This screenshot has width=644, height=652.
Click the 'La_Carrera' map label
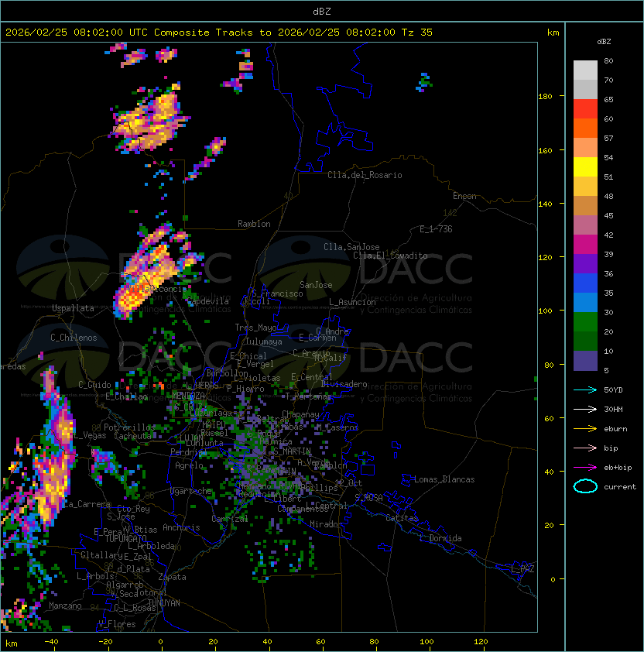point(87,504)
